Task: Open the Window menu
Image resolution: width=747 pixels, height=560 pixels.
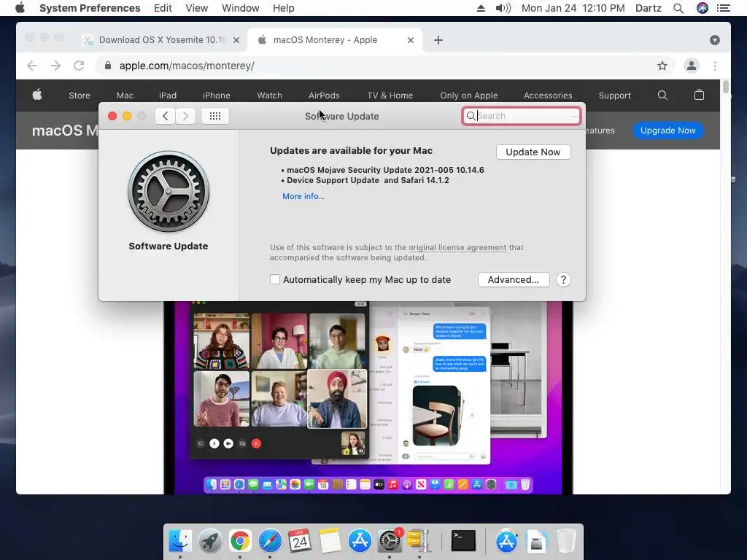Action: click(x=241, y=8)
